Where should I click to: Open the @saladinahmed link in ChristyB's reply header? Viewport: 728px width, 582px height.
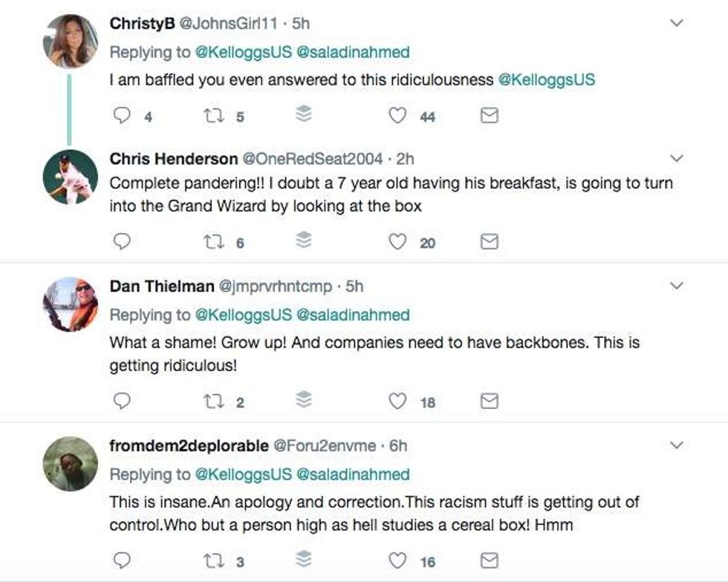353,52
